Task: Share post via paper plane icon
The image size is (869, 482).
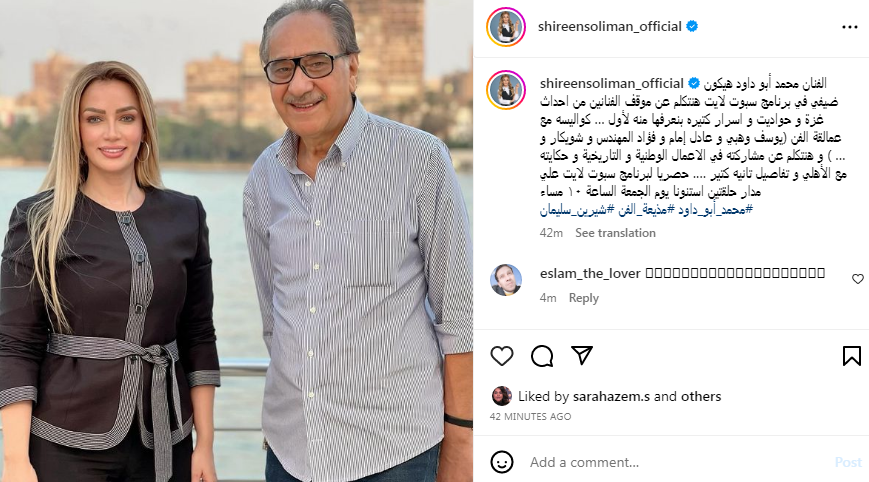Action: tap(582, 355)
